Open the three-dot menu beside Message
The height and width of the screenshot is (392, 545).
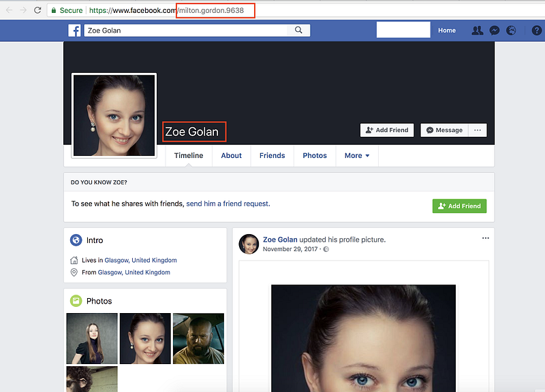477,130
